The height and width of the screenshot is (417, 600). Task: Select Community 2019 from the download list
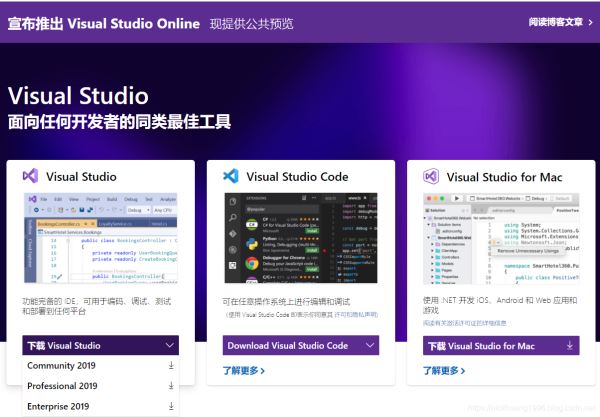click(101, 365)
